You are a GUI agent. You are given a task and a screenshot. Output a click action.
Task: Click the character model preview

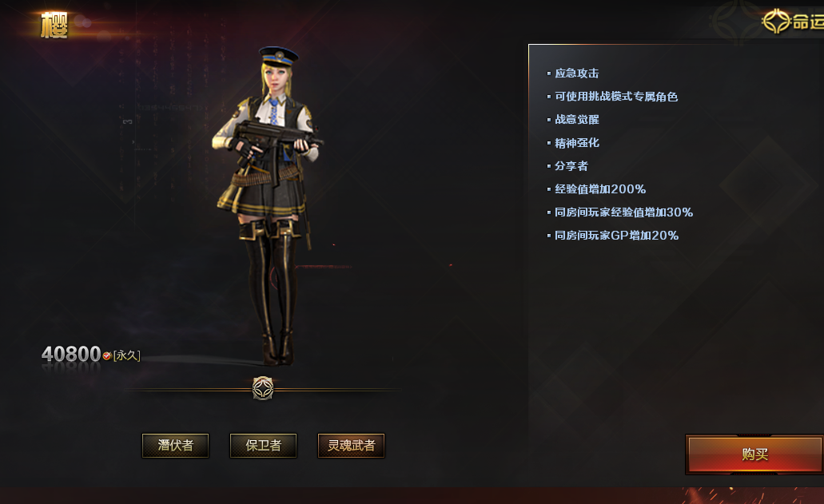pos(268,206)
